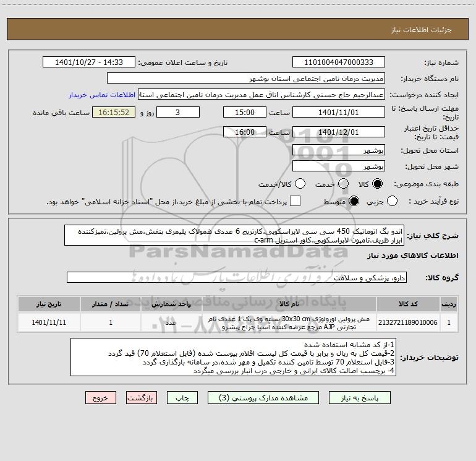Click the شماره نیاز field 1101004047000333
476x461 pixels.
339,62
